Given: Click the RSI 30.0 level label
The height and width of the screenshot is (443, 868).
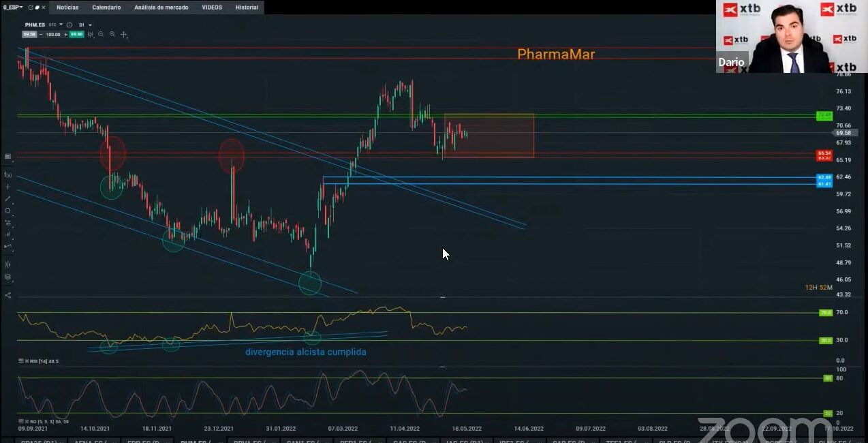Looking at the screenshot, I should 825,340.
